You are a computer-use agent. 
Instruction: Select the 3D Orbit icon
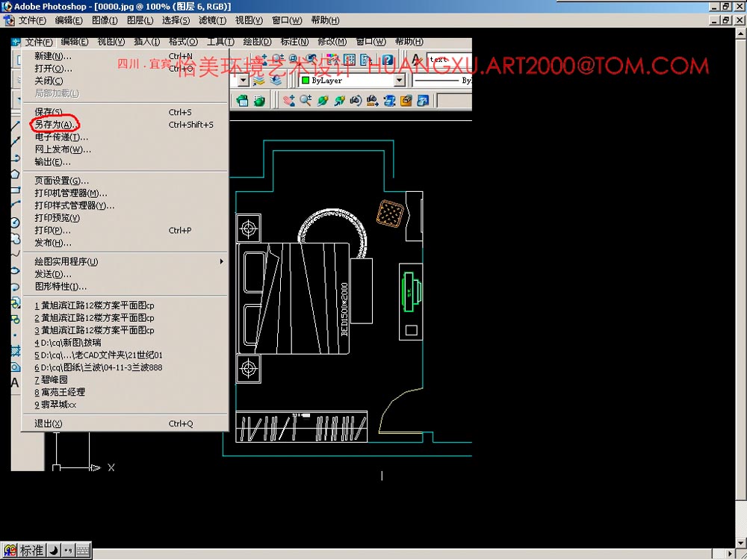pos(323,101)
